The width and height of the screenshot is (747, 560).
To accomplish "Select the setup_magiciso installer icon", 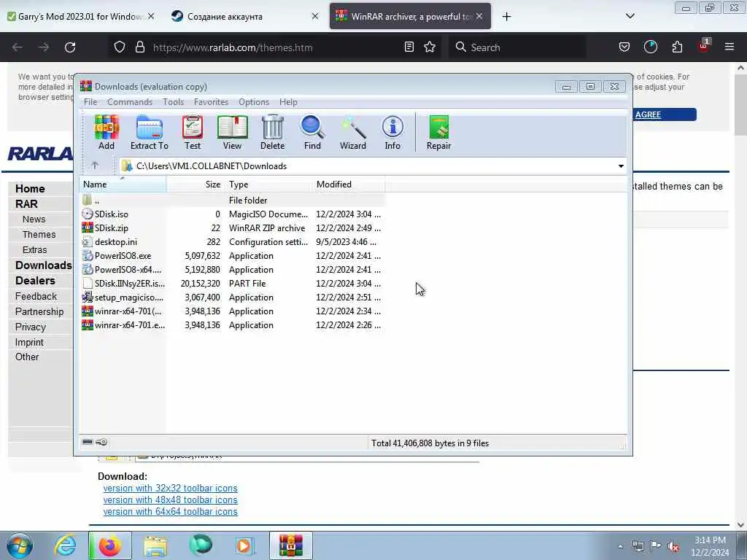I will pyautogui.click(x=88, y=297).
